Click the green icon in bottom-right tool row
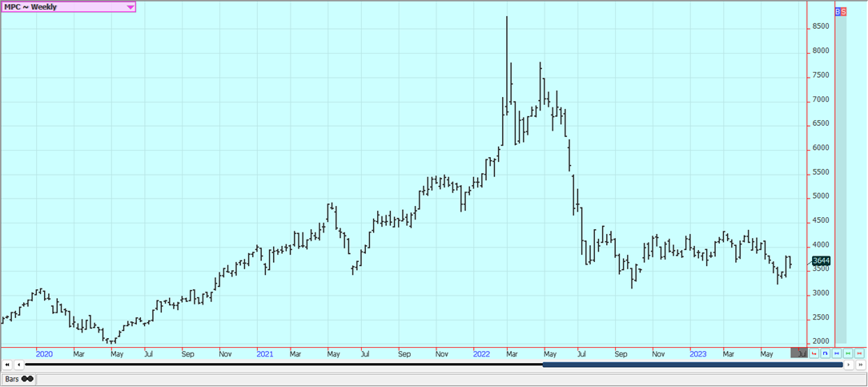Image resolution: width=868 pixels, height=387 pixels. click(x=848, y=353)
